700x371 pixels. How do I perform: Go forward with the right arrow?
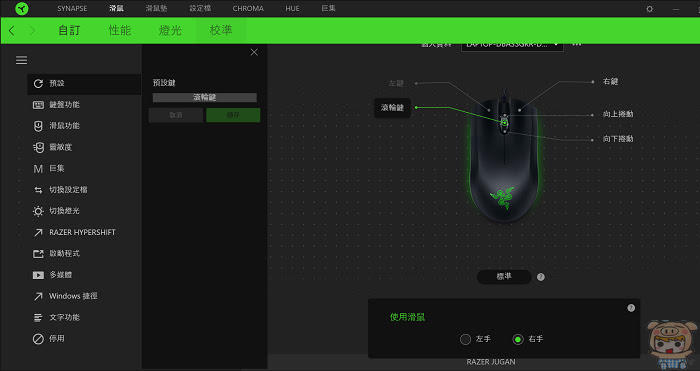(32, 30)
